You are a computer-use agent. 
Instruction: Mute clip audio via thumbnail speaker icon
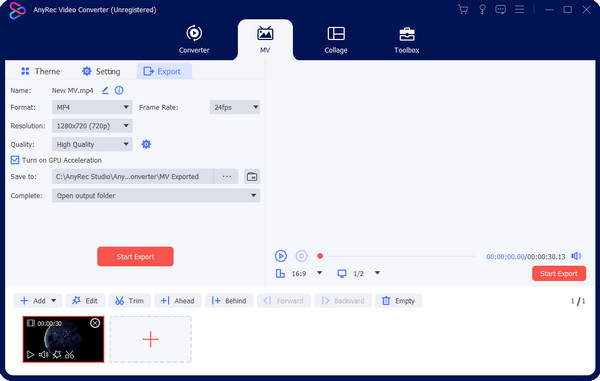click(43, 355)
